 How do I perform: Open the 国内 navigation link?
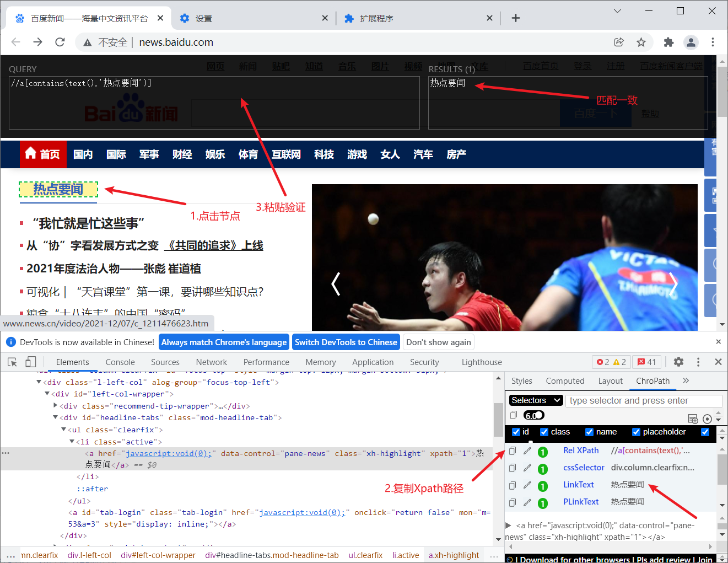(x=83, y=154)
